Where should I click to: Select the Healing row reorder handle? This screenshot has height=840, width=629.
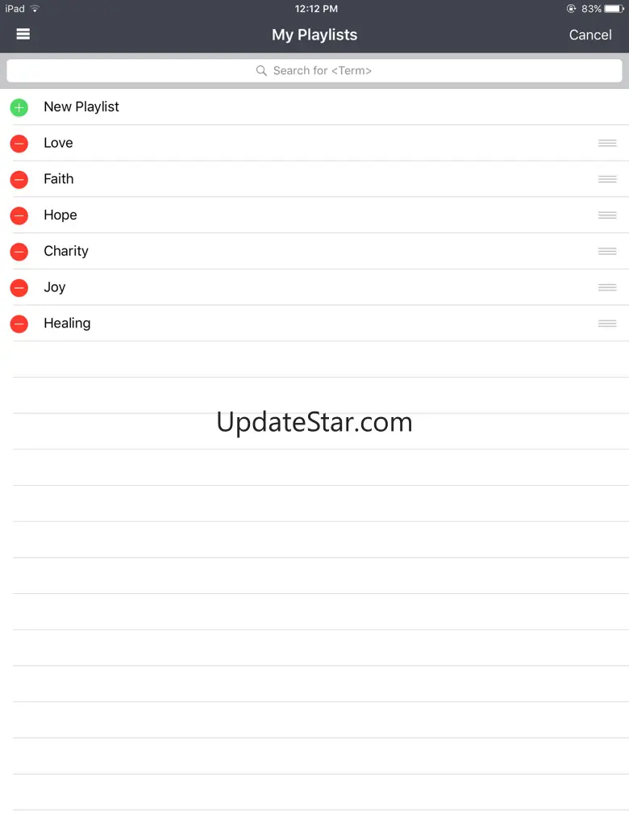[607, 324]
